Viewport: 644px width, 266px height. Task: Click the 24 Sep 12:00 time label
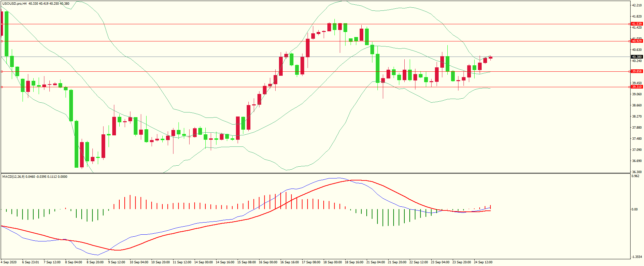coord(483,262)
